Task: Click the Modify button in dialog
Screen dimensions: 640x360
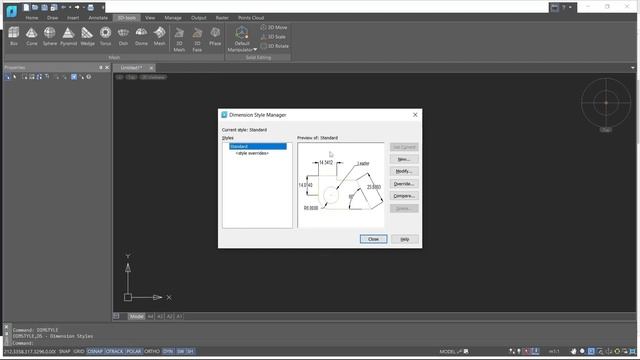Action: 404,171
